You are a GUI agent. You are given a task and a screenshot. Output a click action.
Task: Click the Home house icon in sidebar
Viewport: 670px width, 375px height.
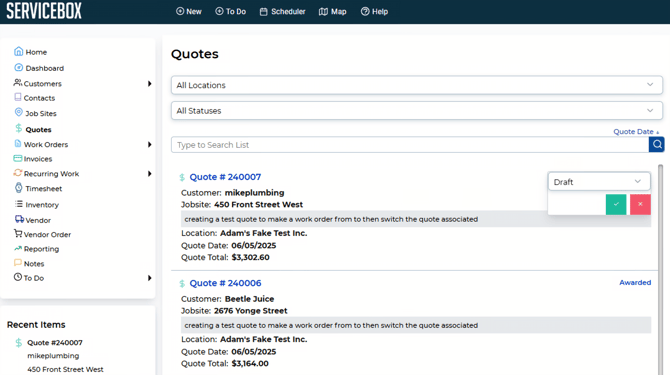point(18,51)
